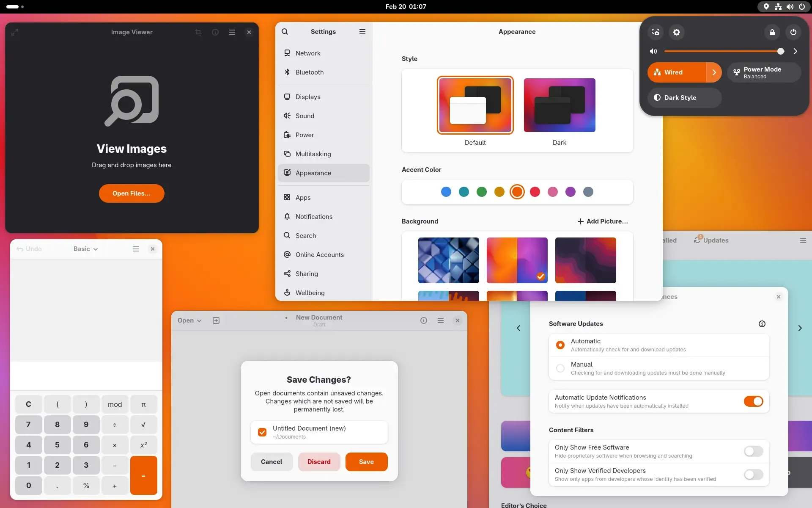Click the power icon in quick settings

point(793,32)
